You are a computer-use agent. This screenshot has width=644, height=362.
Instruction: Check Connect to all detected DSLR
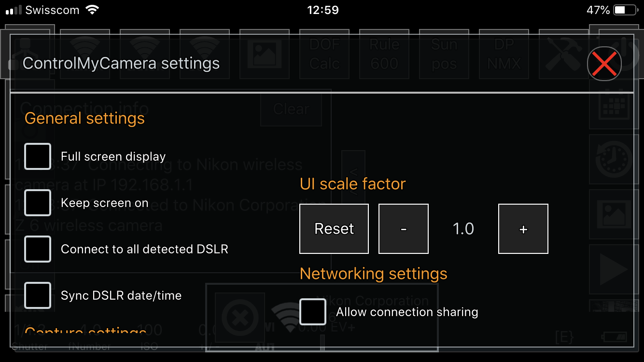tap(38, 249)
